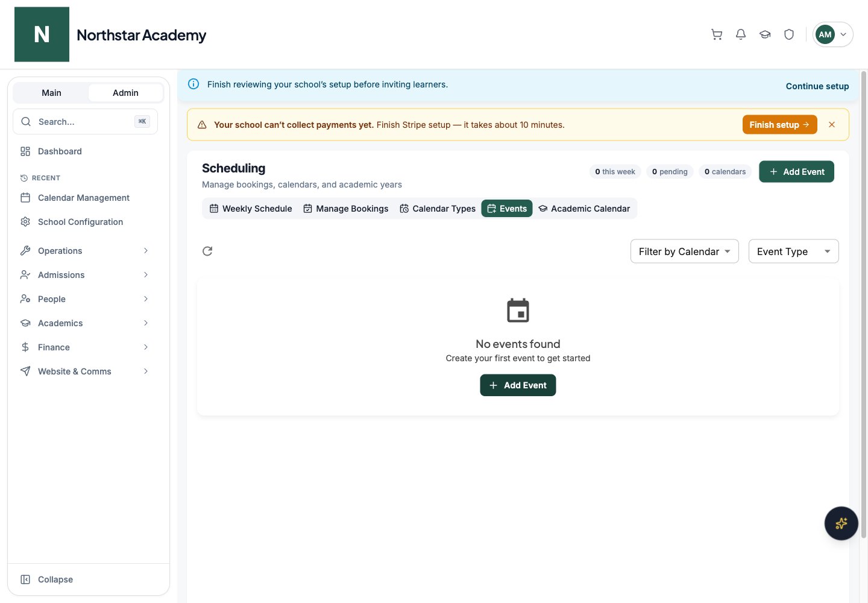This screenshot has height=603, width=868.
Task: Click the info icon in setup banner
Action: (x=193, y=84)
